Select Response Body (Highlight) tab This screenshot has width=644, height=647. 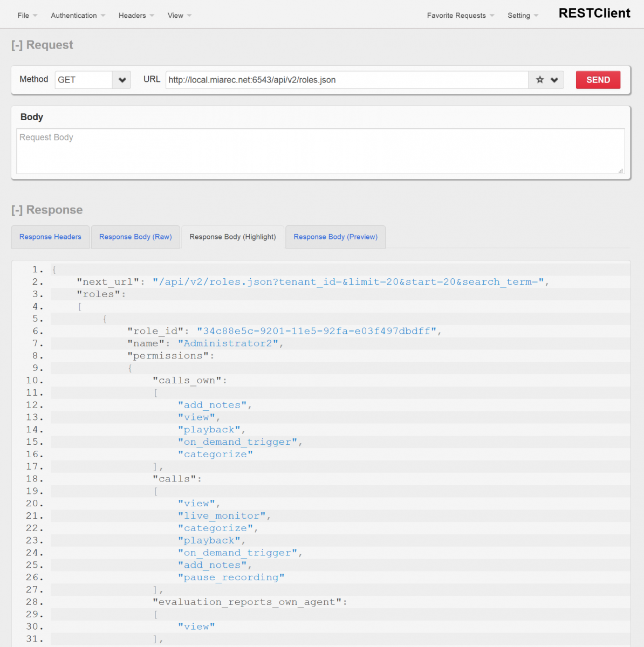232,237
